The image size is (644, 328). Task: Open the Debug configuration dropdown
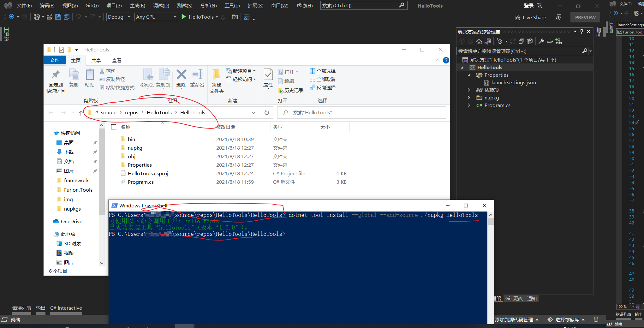point(119,17)
